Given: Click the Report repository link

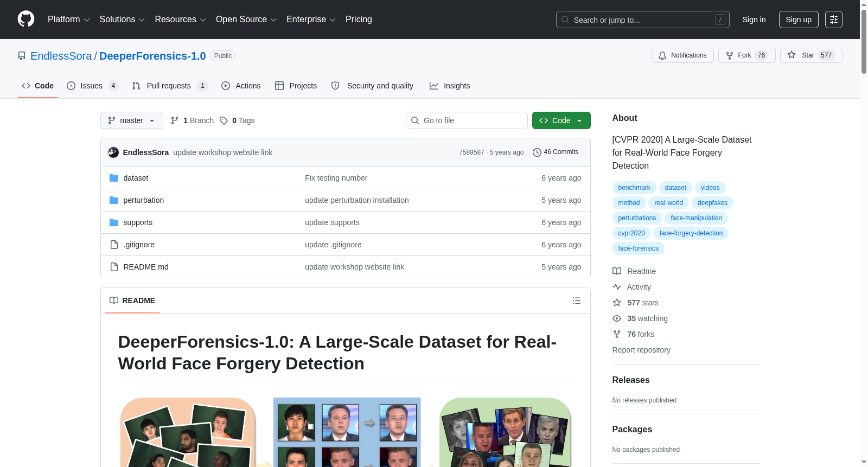Looking at the screenshot, I should point(641,350).
